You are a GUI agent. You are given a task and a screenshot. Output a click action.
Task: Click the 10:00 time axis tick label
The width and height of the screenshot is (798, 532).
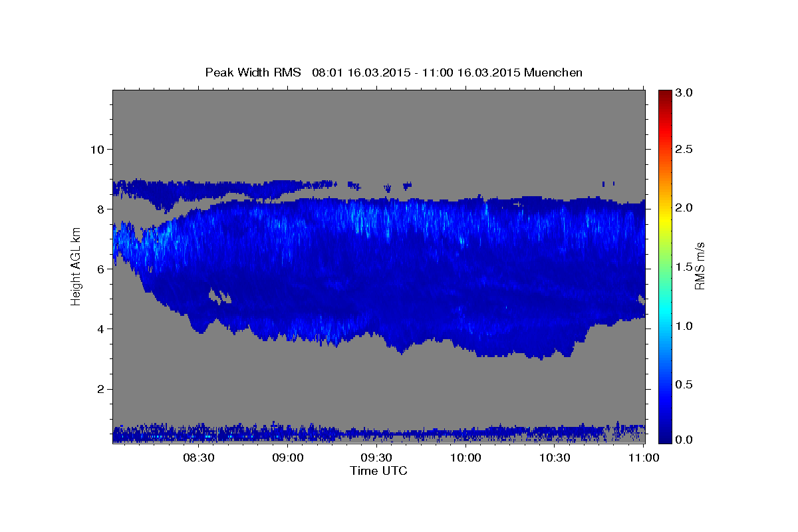pos(466,458)
